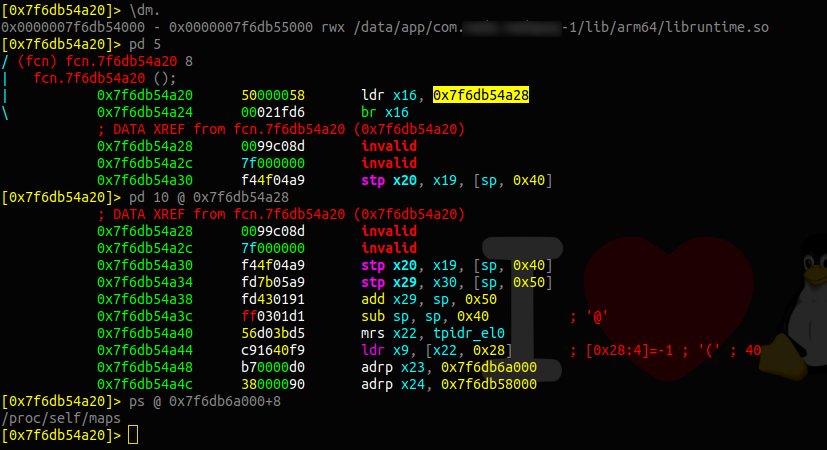Image resolution: width=827 pixels, height=450 pixels.
Task: Select the comment '[0x28:4]=-1'
Action: click(629, 350)
